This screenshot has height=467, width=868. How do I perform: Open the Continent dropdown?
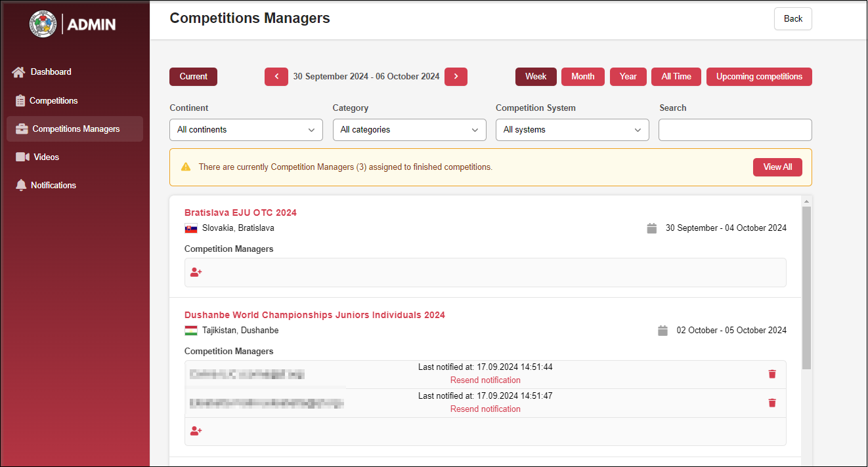tap(246, 130)
